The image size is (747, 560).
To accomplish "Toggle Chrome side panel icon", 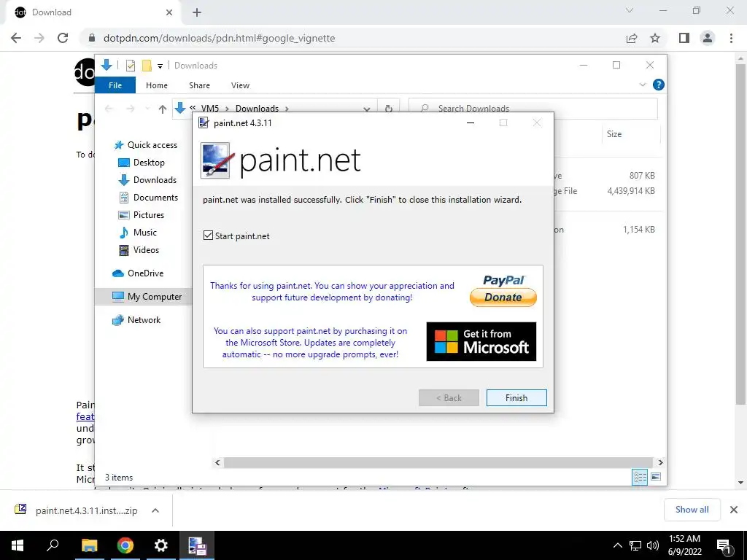I will pos(684,38).
